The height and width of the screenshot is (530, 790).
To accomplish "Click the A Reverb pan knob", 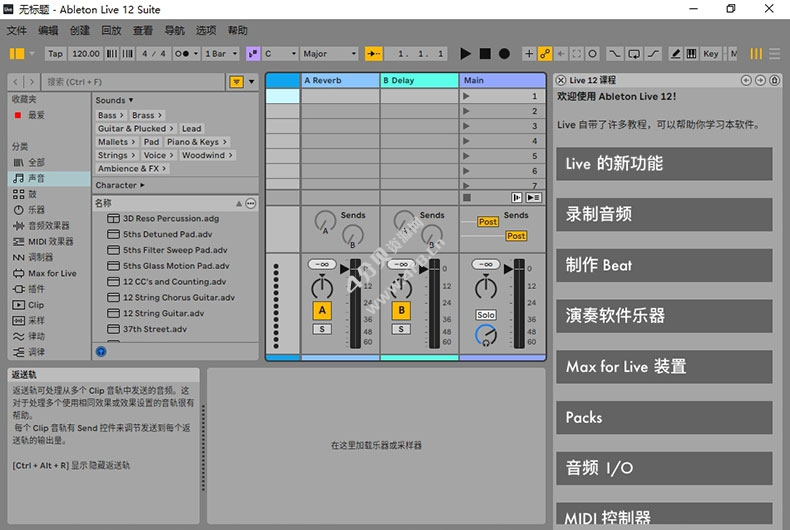I will tap(321, 288).
